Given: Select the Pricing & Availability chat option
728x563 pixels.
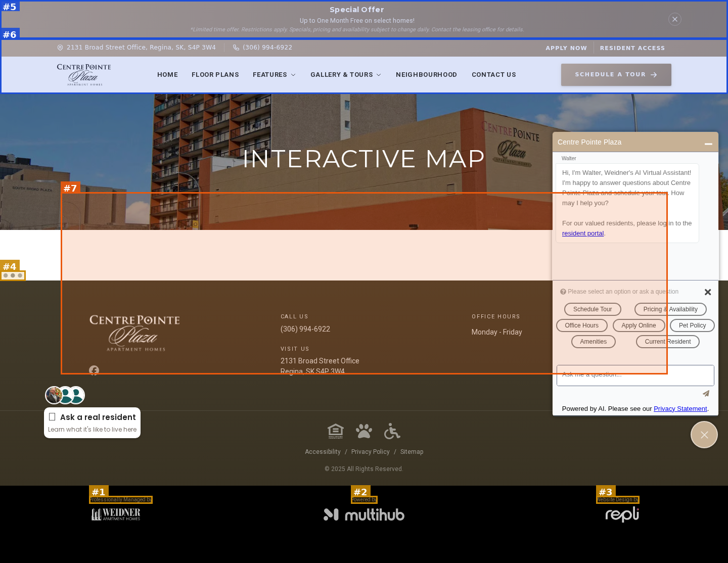Looking at the screenshot, I should [670, 309].
